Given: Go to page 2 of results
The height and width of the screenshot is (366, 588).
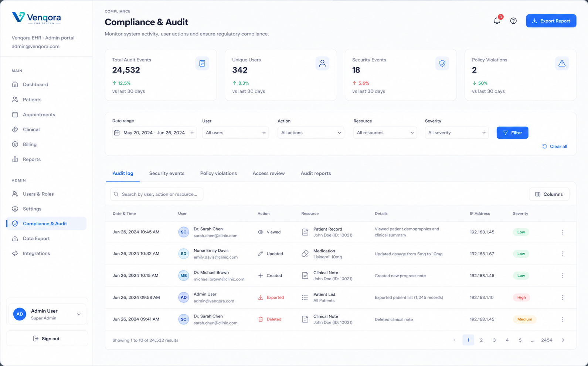Looking at the screenshot, I should point(481,340).
